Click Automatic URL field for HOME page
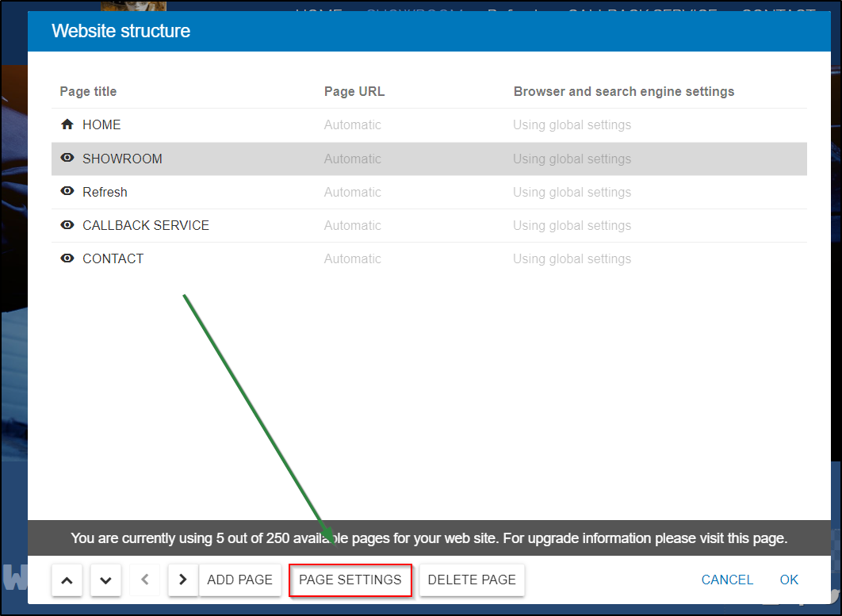842x616 pixels. pos(353,125)
